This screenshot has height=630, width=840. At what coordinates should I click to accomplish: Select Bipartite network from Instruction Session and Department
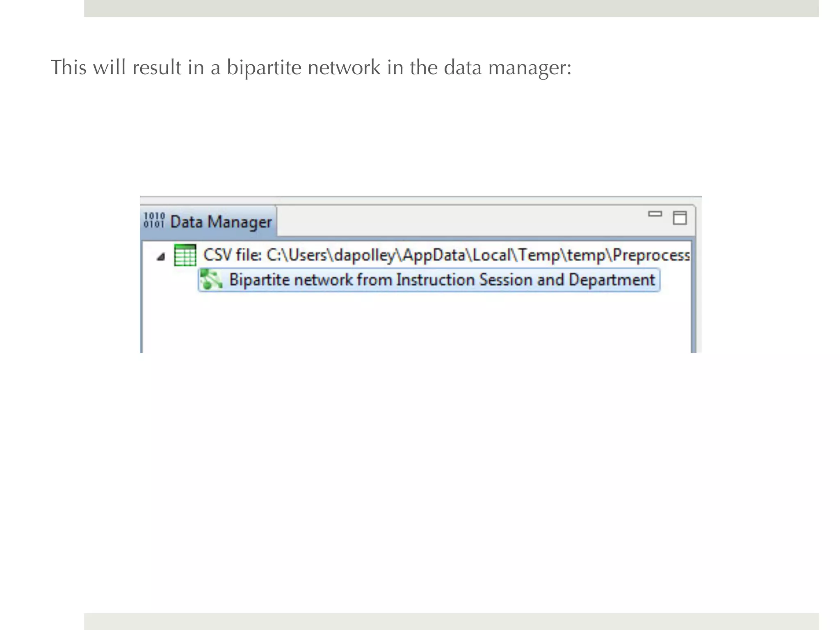coord(429,280)
